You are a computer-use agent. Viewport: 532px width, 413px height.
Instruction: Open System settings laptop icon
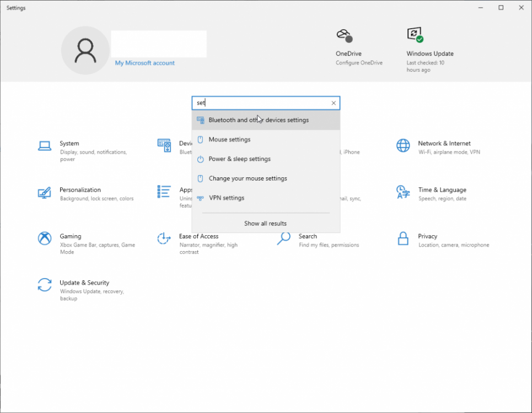pos(45,146)
